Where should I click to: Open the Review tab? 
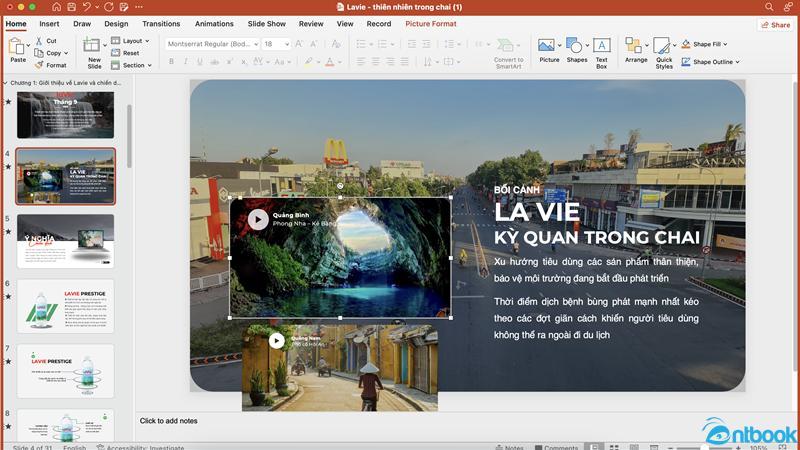coord(311,24)
